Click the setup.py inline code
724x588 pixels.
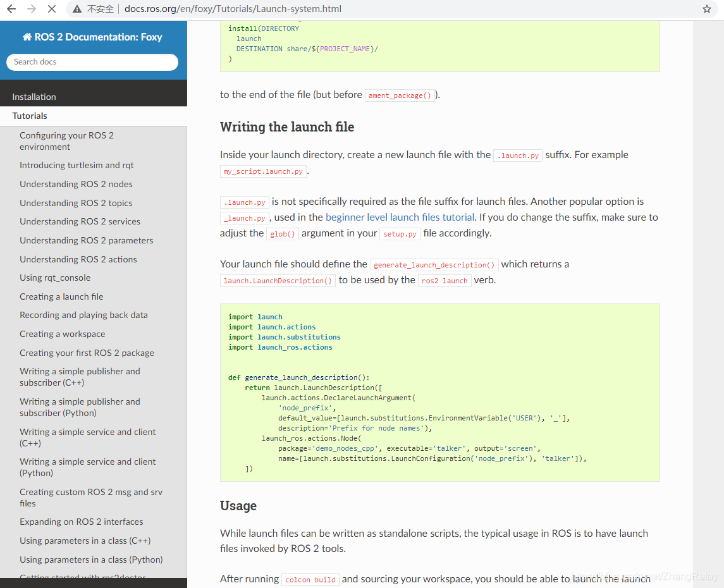pyautogui.click(x=400, y=234)
